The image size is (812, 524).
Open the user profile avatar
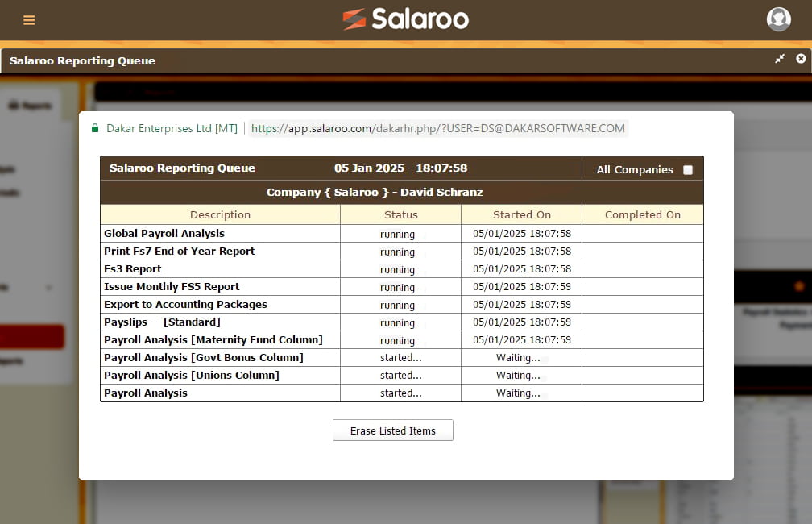click(778, 19)
